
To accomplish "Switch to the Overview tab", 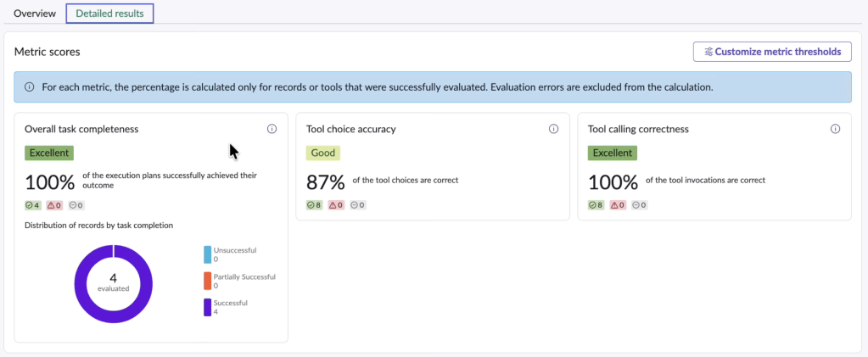I will click(35, 14).
